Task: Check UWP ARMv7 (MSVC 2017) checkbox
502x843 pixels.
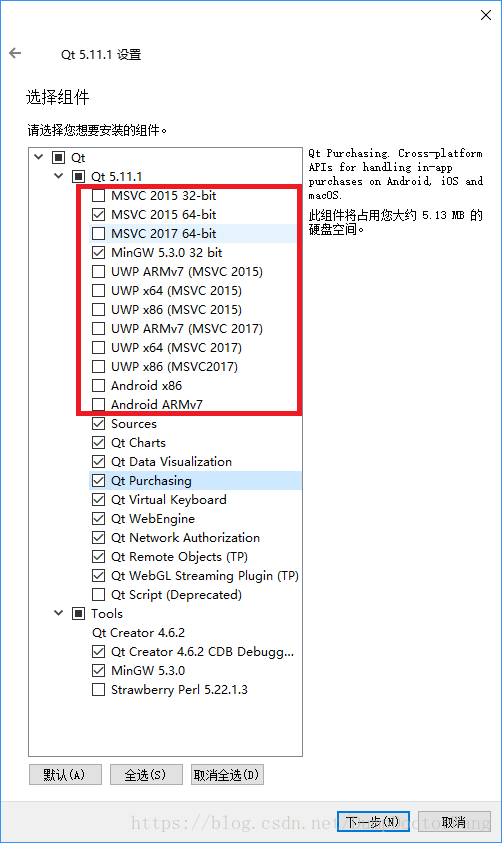Action: (x=98, y=328)
